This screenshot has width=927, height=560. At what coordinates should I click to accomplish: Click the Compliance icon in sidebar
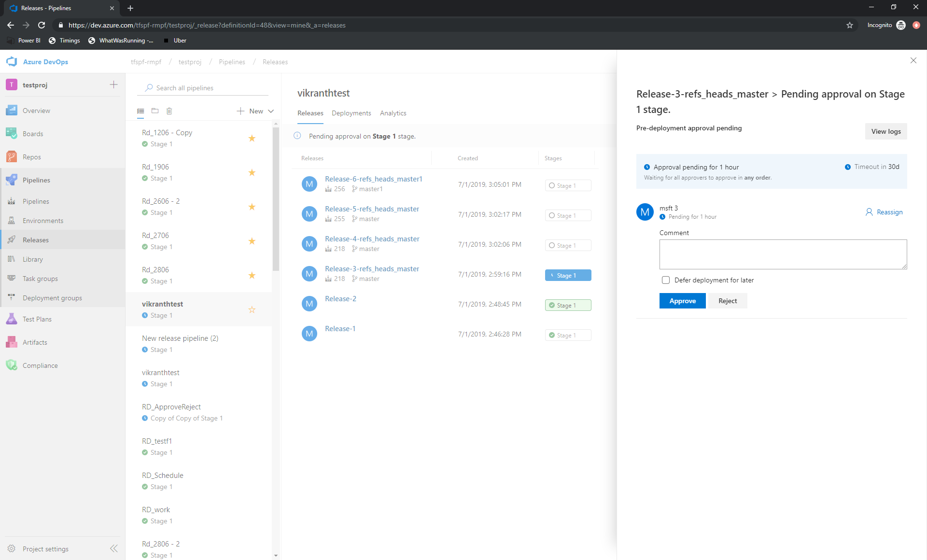13,365
